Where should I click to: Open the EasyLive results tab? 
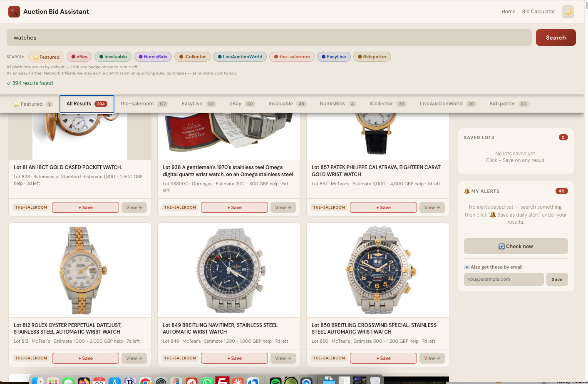click(x=198, y=104)
